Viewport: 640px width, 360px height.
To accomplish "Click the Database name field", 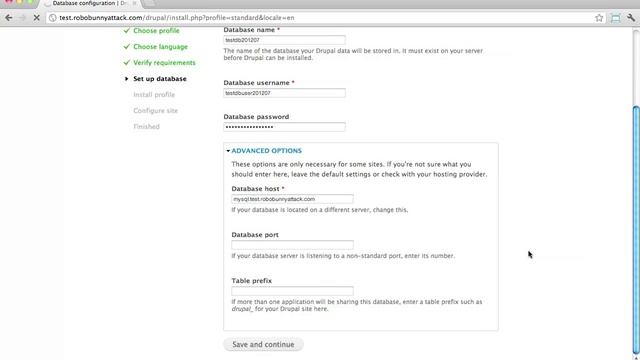I will coord(284,40).
